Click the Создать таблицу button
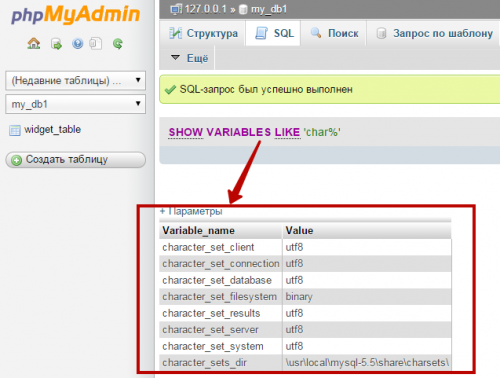The height and width of the screenshot is (378, 500). click(76, 160)
